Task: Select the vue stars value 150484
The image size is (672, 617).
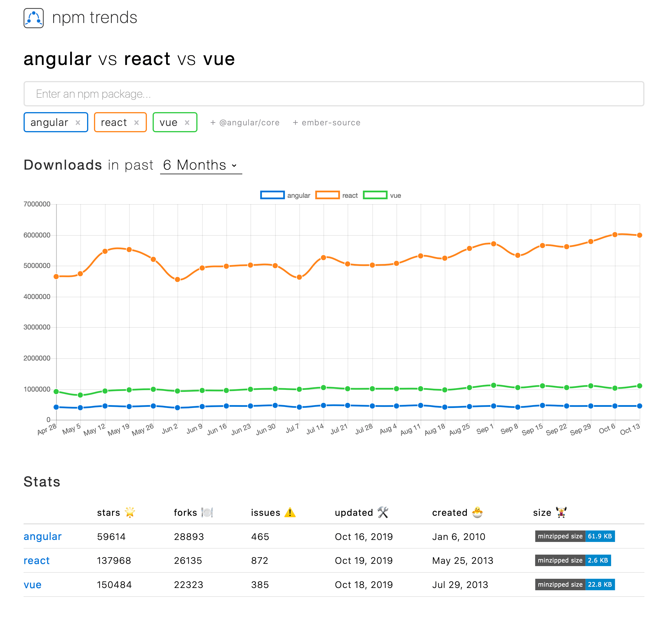Action: tap(114, 585)
